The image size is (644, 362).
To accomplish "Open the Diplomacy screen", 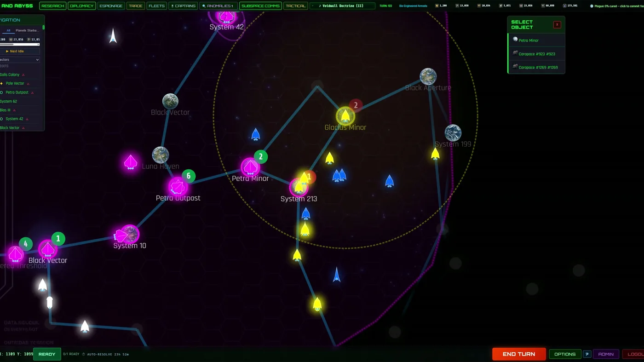I will (81, 6).
